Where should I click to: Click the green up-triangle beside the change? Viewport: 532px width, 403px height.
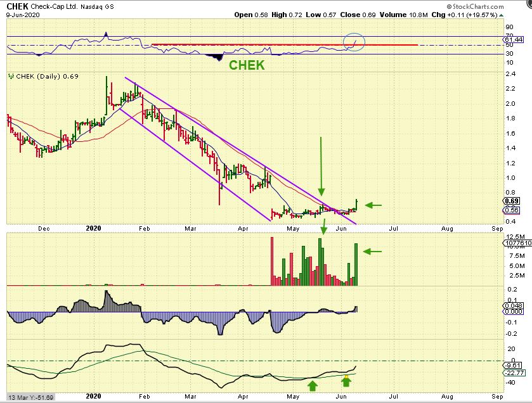tap(501, 15)
